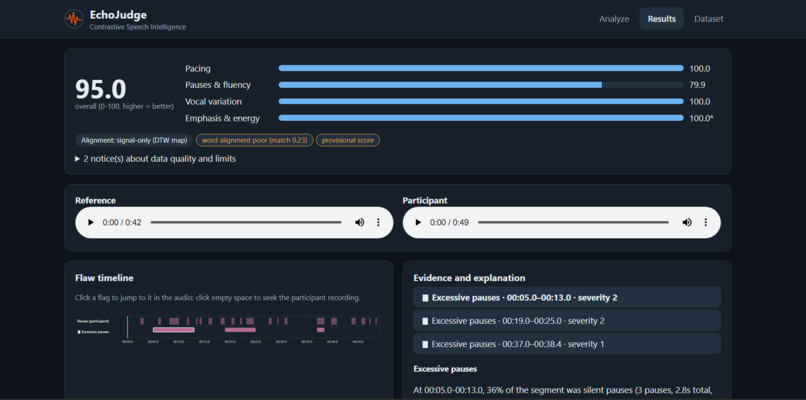The image size is (806, 400).
Task: Play the Reference audio
Action: coord(90,223)
